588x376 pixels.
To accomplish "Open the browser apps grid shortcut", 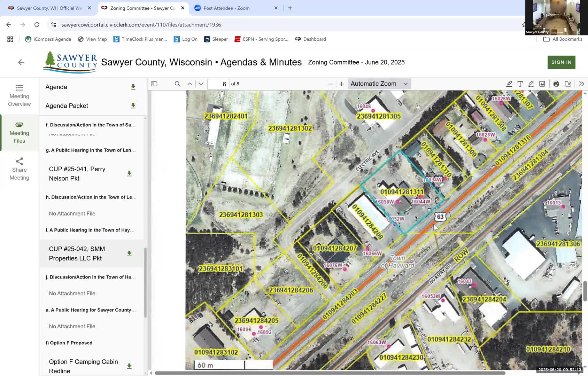I will click(10, 39).
